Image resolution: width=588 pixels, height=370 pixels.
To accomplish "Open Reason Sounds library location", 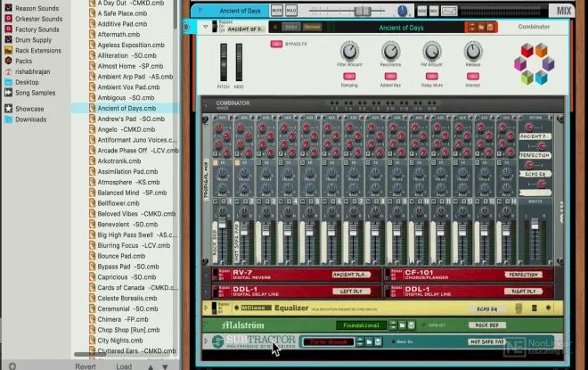I will [x=31, y=8].
